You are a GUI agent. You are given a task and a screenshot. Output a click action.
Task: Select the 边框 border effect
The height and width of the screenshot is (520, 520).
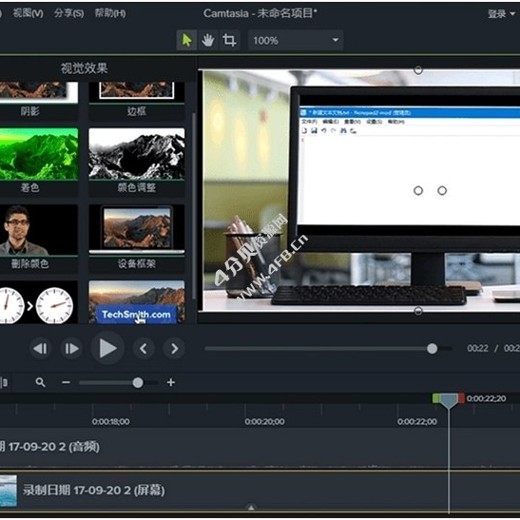point(136,100)
